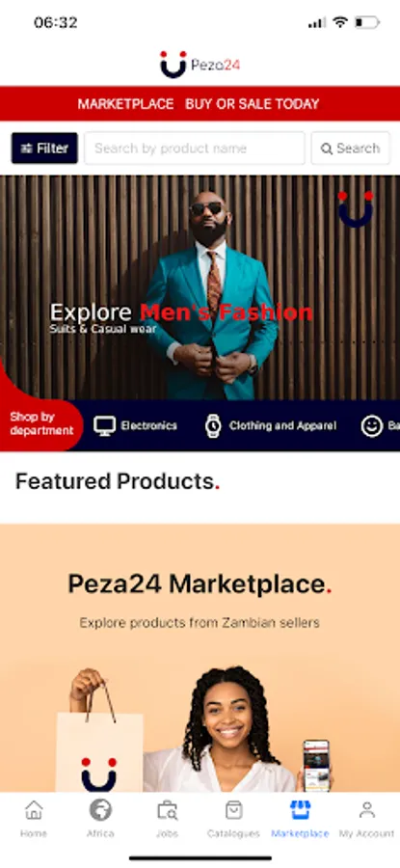Open the Jobs briefcase icon

(x=167, y=811)
